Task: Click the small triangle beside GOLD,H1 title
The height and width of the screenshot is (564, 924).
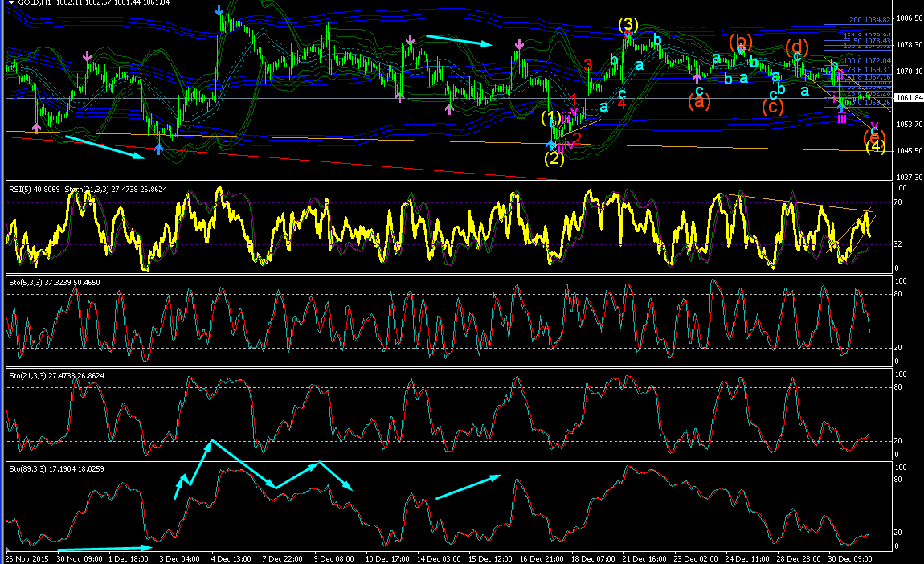Action: point(10,3)
